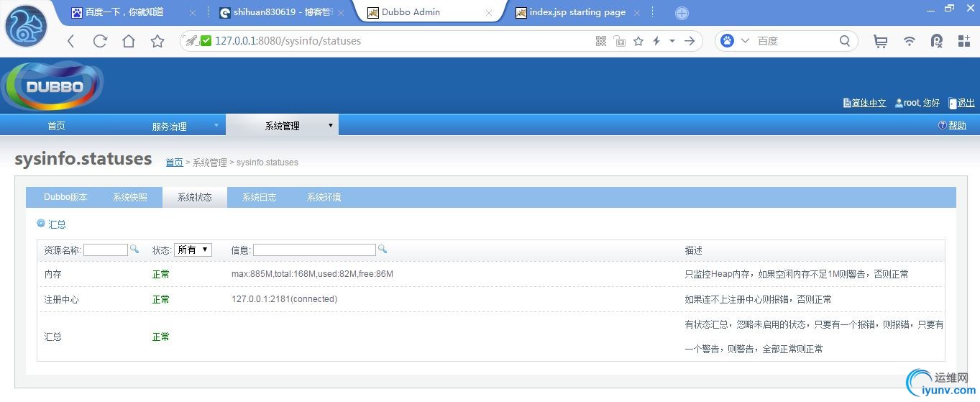This screenshot has width=980, height=402.
Task: Click the sysinfo.statuses page heading
Action: (83, 159)
